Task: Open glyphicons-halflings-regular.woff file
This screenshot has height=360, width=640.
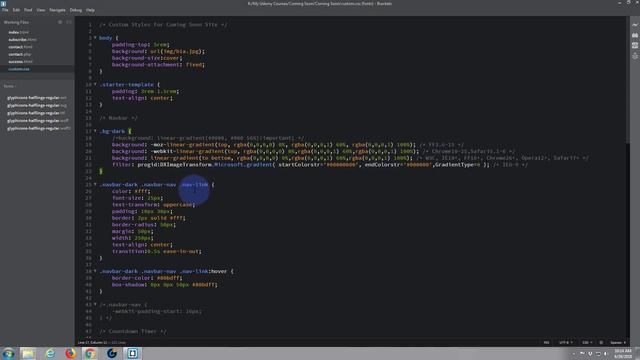Action: [38, 121]
